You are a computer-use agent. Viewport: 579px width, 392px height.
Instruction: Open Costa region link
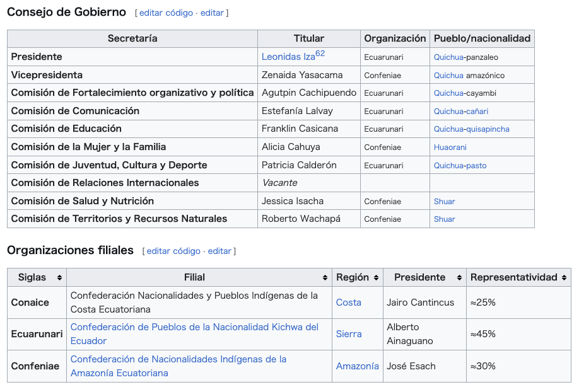348,303
